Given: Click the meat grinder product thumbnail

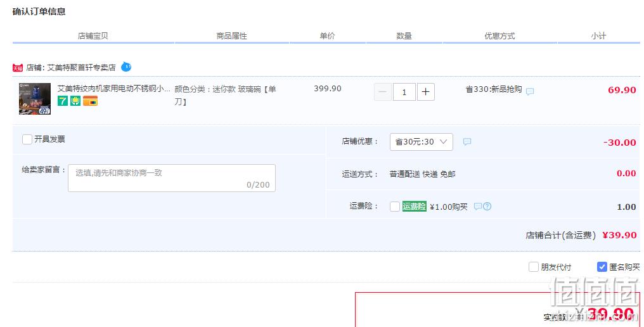Looking at the screenshot, I should 35,99.
